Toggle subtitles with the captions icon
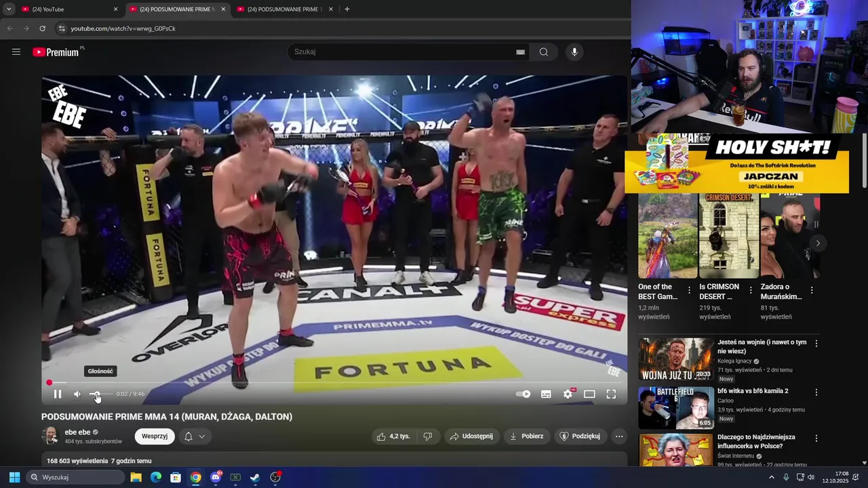Image resolution: width=868 pixels, height=488 pixels. click(546, 394)
